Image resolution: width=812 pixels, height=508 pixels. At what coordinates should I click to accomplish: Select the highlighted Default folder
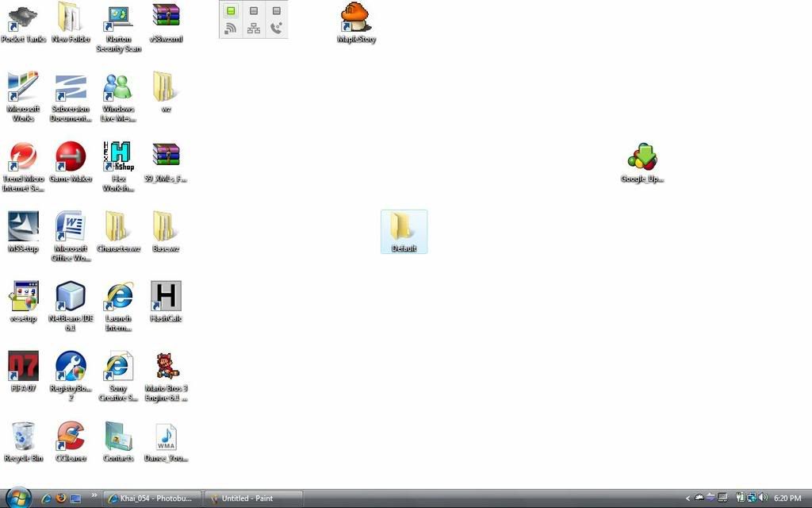404,232
